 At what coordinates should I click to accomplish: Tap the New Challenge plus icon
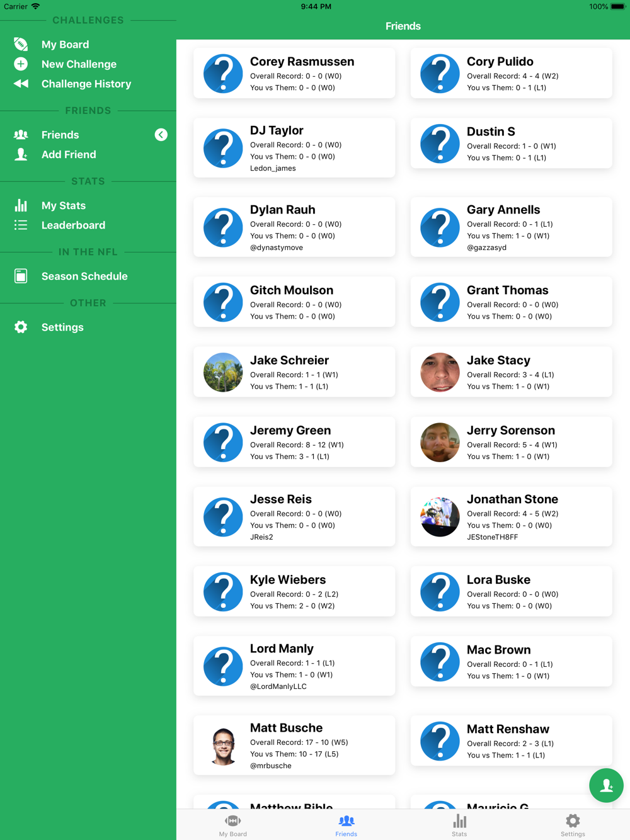[x=21, y=64]
